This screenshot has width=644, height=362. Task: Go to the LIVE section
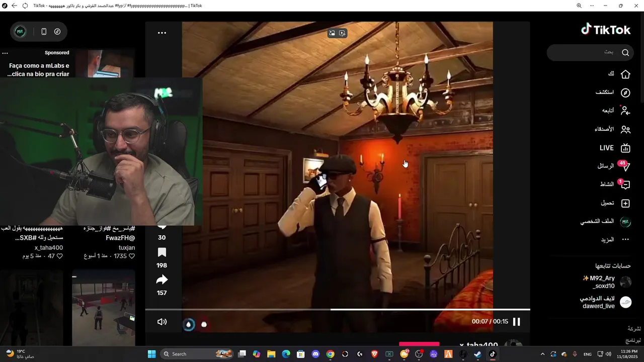tap(615, 148)
